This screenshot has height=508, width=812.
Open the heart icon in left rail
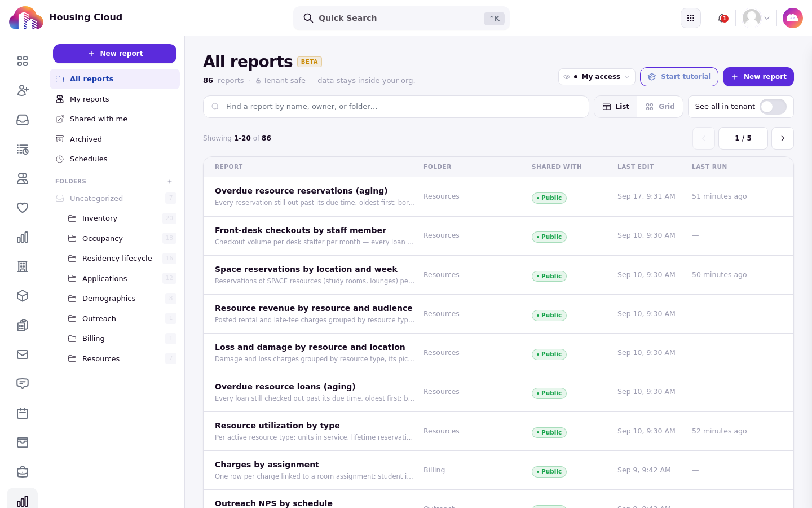click(x=23, y=208)
